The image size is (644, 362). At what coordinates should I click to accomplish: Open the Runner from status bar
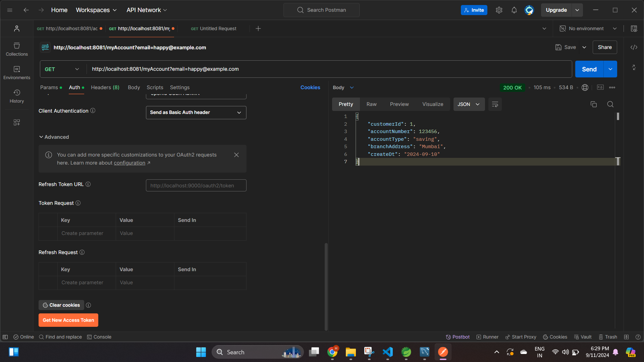(x=487, y=337)
